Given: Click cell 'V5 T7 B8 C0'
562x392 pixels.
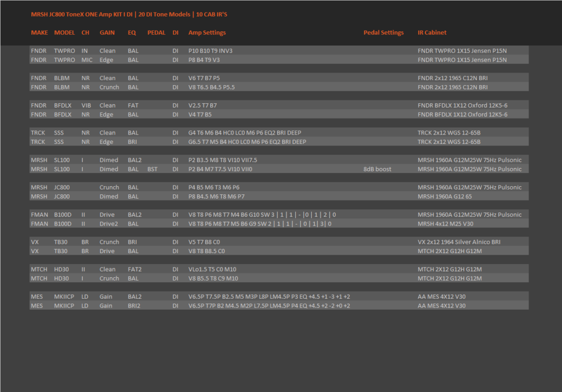Looking at the screenshot, I should click(204, 242).
